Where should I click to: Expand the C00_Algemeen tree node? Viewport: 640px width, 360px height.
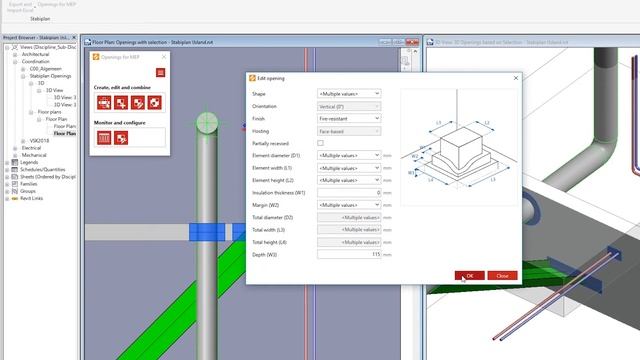tap(23, 69)
